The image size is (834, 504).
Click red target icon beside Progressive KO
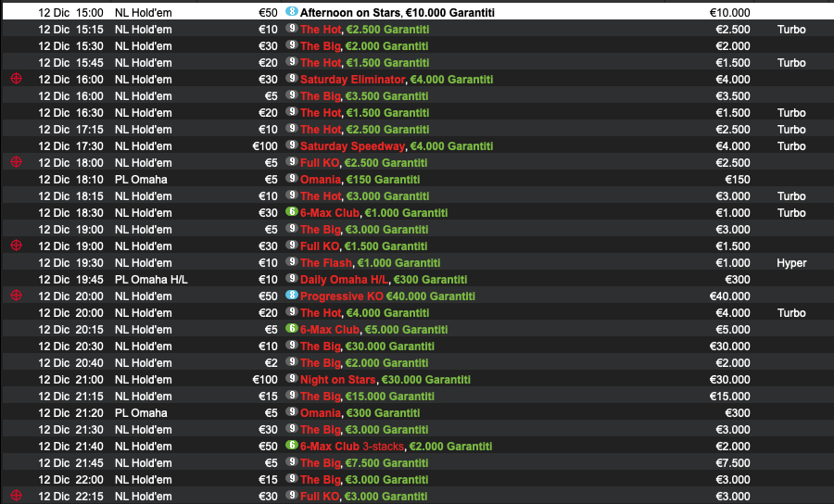pos(17,296)
